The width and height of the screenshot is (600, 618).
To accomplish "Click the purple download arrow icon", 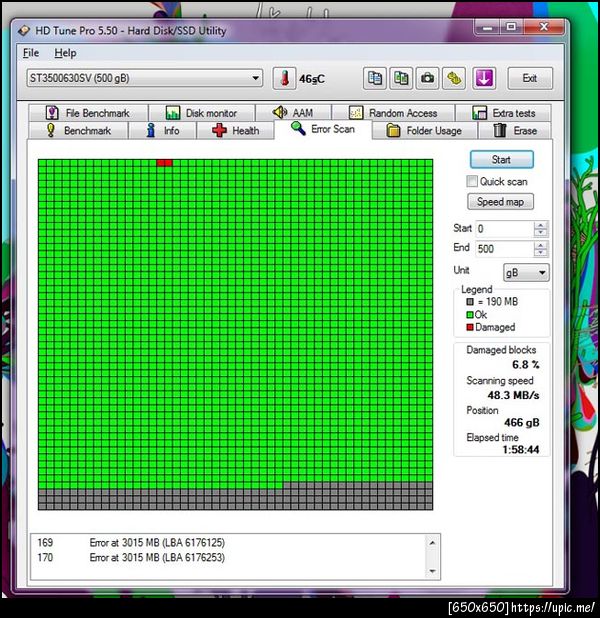I will coord(484,78).
